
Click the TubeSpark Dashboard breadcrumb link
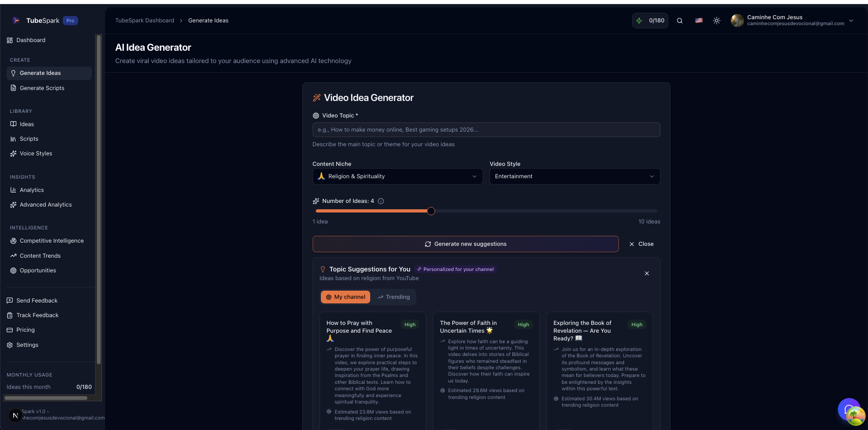pos(144,21)
